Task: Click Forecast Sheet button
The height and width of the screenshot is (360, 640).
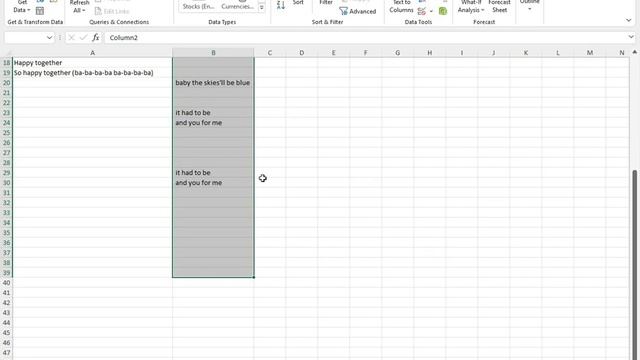Action: coord(499,7)
